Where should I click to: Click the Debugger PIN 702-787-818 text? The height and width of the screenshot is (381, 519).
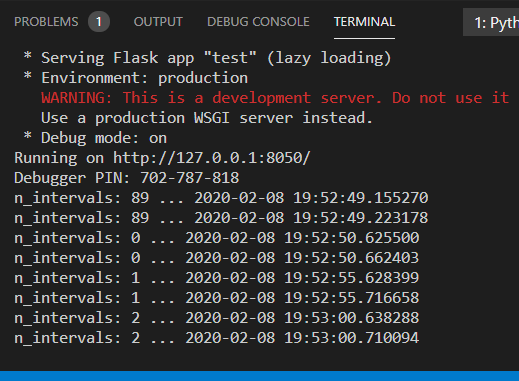pos(127,178)
